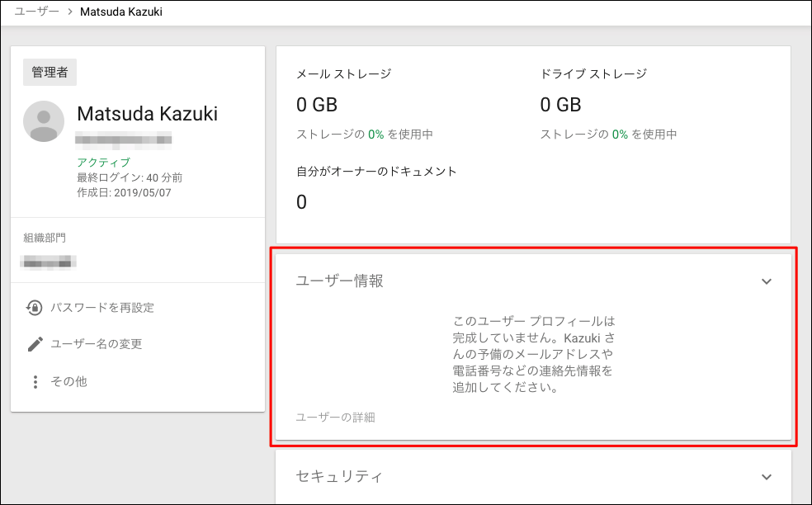Click 作成日: 2019/05/07 text
The image size is (812, 505).
point(124,193)
